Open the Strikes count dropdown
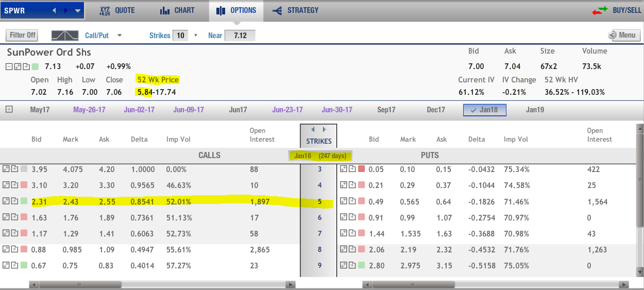Image resolution: width=644 pixels, height=290 pixels. 195,36
